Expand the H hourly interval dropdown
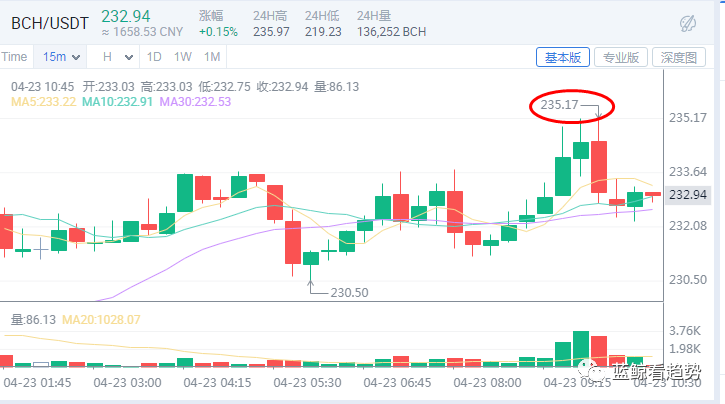 (x=118, y=57)
